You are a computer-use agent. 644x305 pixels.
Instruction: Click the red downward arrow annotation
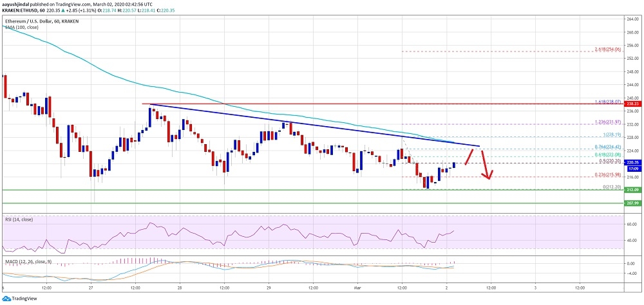[x=485, y=166]
